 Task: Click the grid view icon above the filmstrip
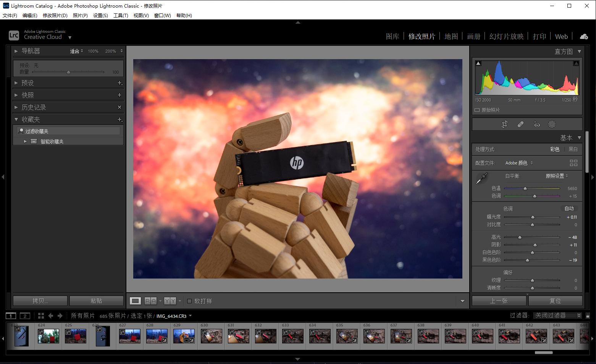(x=40, y=316)
